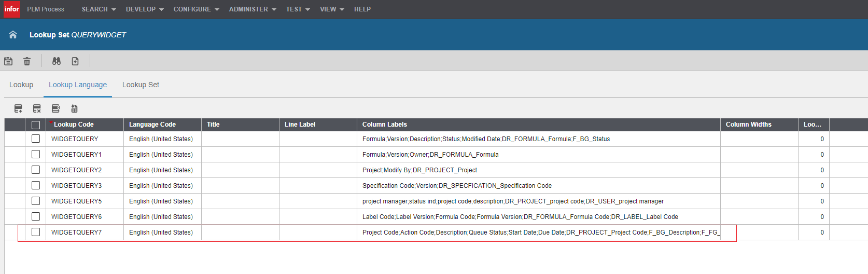Sort by the Column Labels header
Image resolution: width=868 pixels, height=274 pixels.
(385, 125)
